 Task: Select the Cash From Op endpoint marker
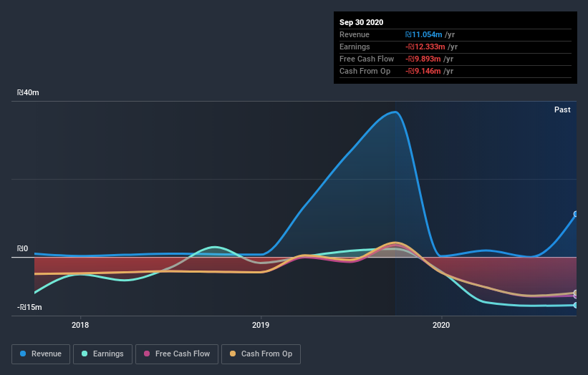(x=576, y=293)
